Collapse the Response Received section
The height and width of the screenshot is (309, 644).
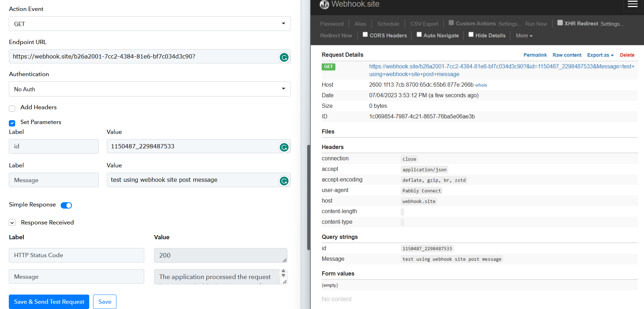click(12, 223)
